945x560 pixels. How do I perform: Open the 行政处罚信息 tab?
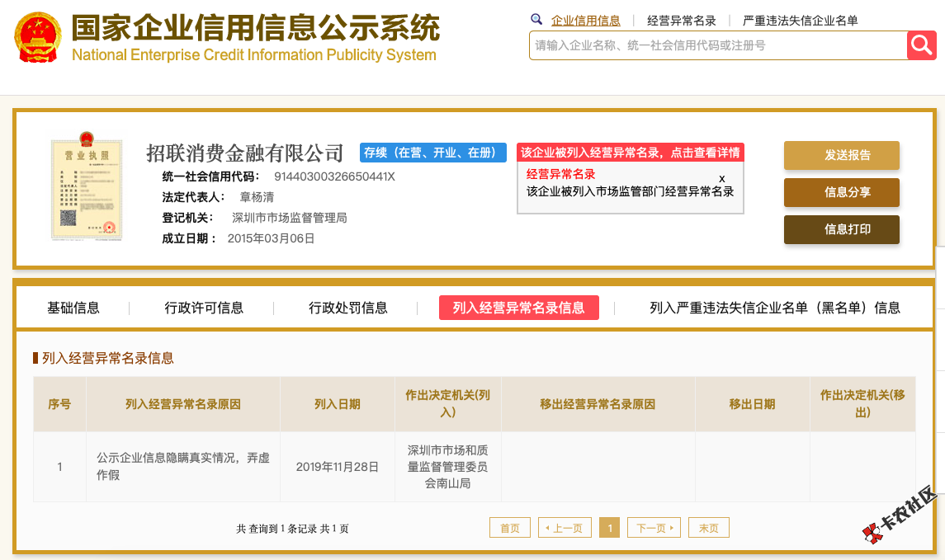tap(347, 308)
